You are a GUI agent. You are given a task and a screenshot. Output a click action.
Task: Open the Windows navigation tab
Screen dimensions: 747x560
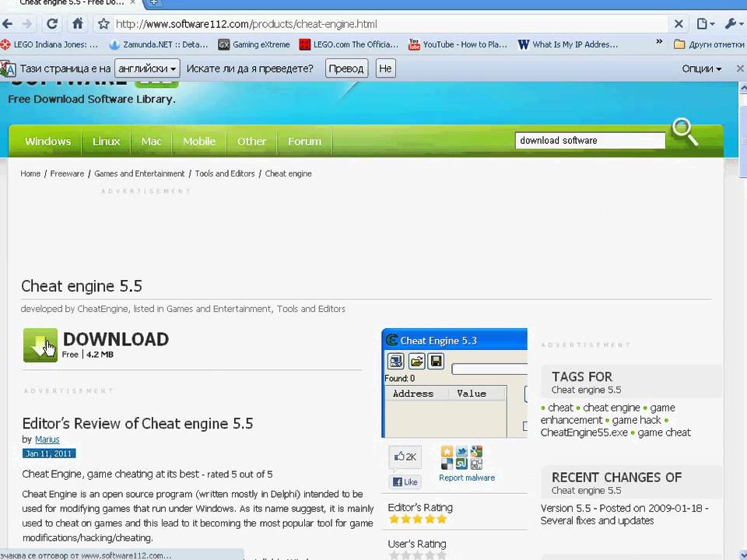(x=47, y=142)
